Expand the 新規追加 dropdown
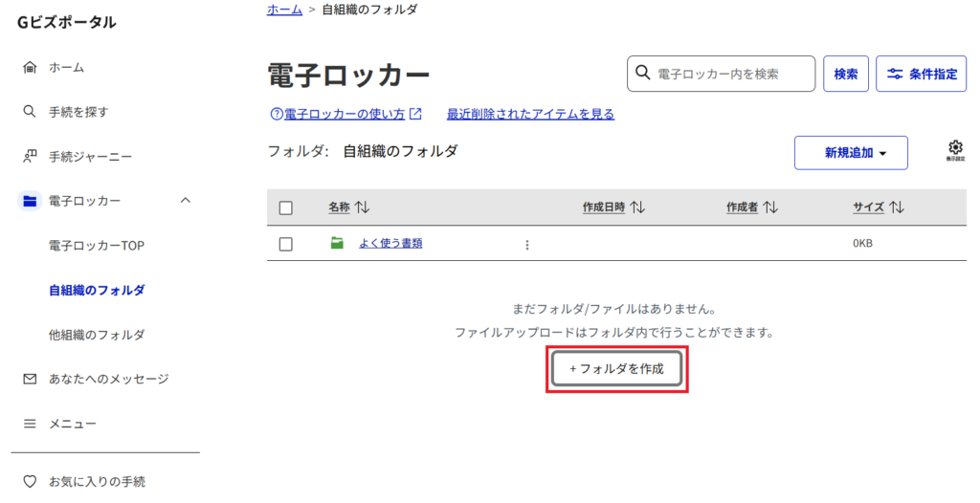This screenshot has height=503, width=980. point(851,153)
